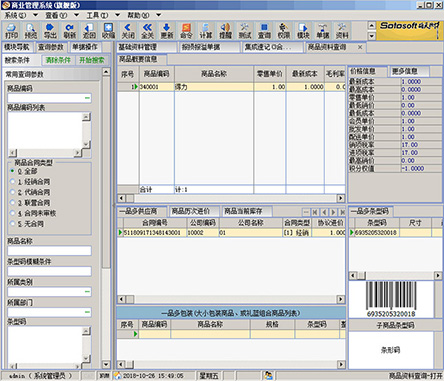444x381 pixels.
Task: Click the 刷新 refresh icon
Action: (70, 31)
